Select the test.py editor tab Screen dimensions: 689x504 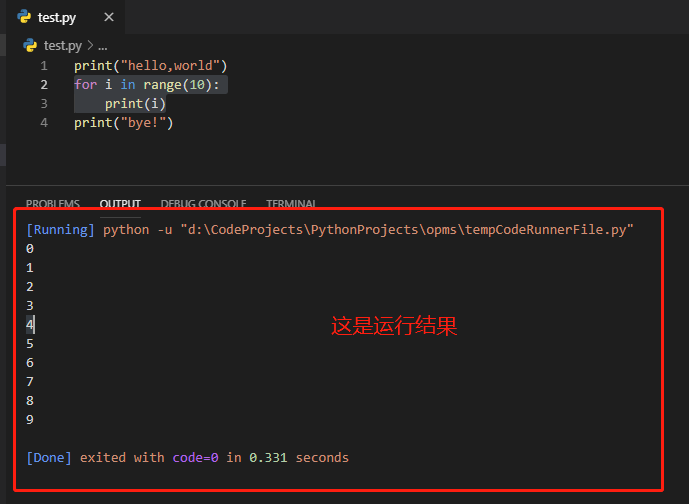(x=65, y=17)
